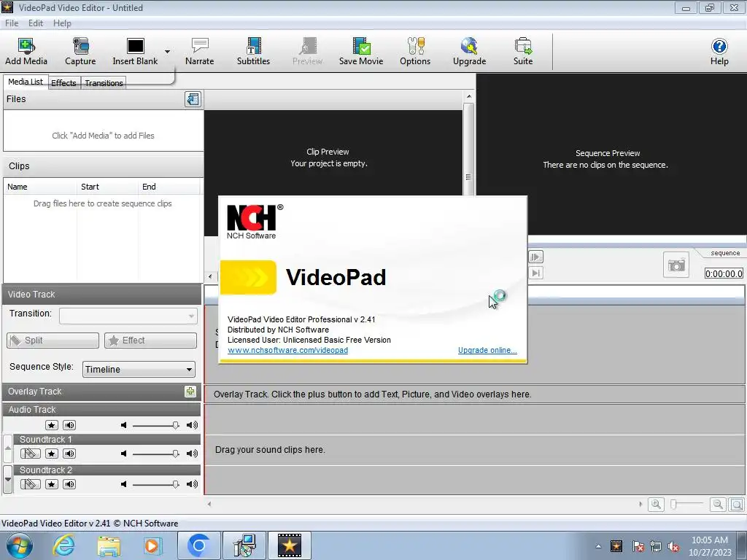
Task: Open the Edit menu
Action: (36, 23)
